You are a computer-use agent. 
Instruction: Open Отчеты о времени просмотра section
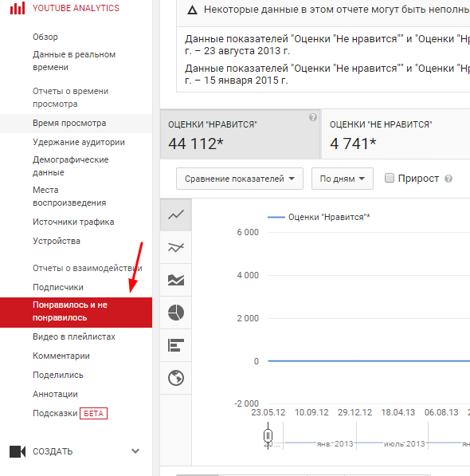70,97
